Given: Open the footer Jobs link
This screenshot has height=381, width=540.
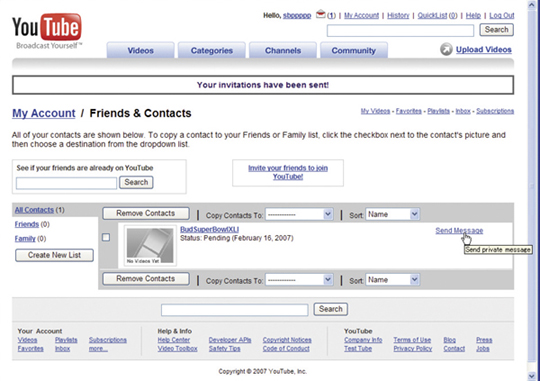Looking at the screenshot, I should coord(482,349).
